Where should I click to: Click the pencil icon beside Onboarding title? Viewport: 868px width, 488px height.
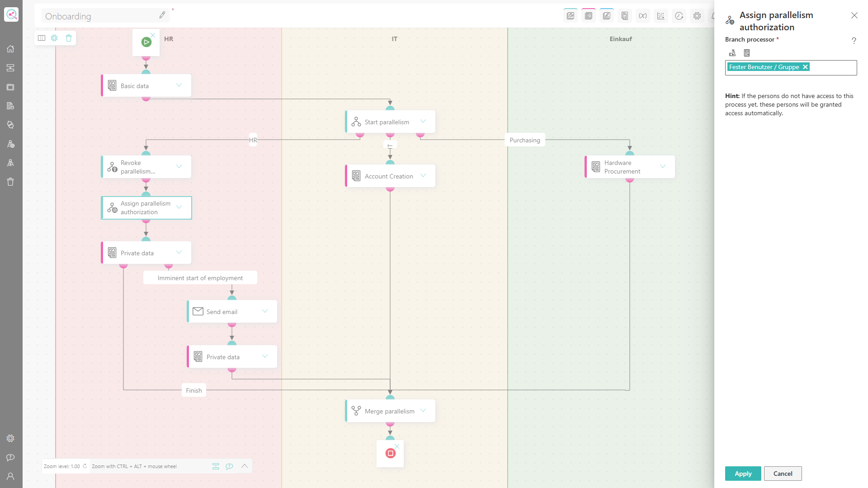click(x=162, y=15)
